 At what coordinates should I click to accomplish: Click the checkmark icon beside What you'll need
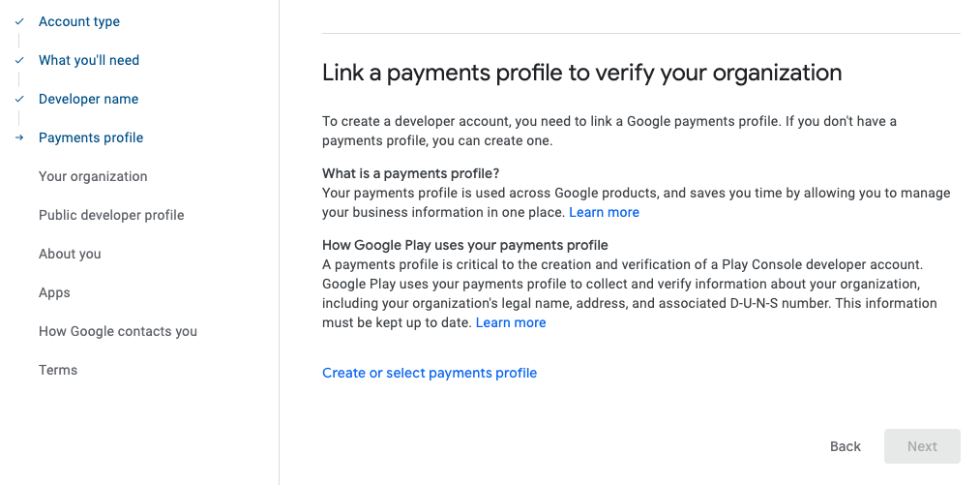pos(19,60)
